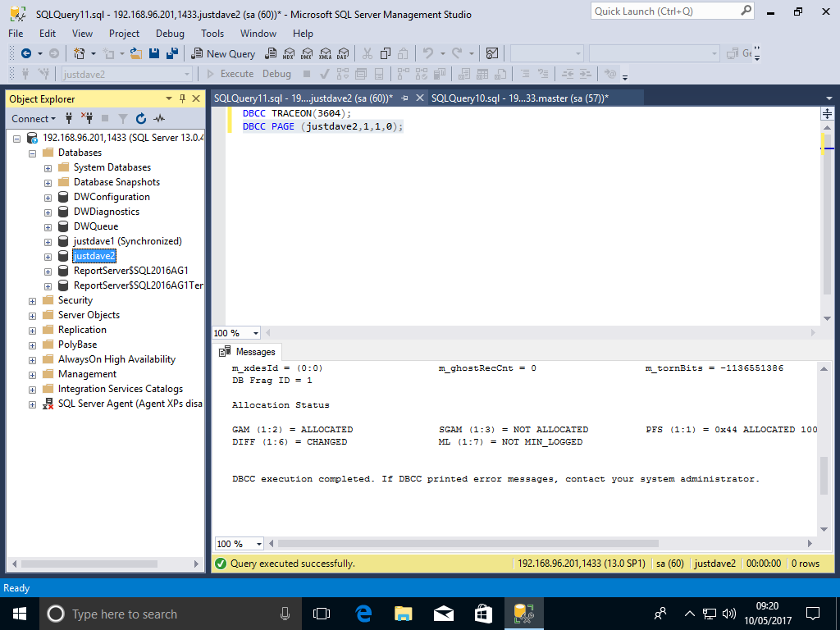Screen dimensions: 840x630
Task: Run the query with Execute button
Action: (229, 74)
